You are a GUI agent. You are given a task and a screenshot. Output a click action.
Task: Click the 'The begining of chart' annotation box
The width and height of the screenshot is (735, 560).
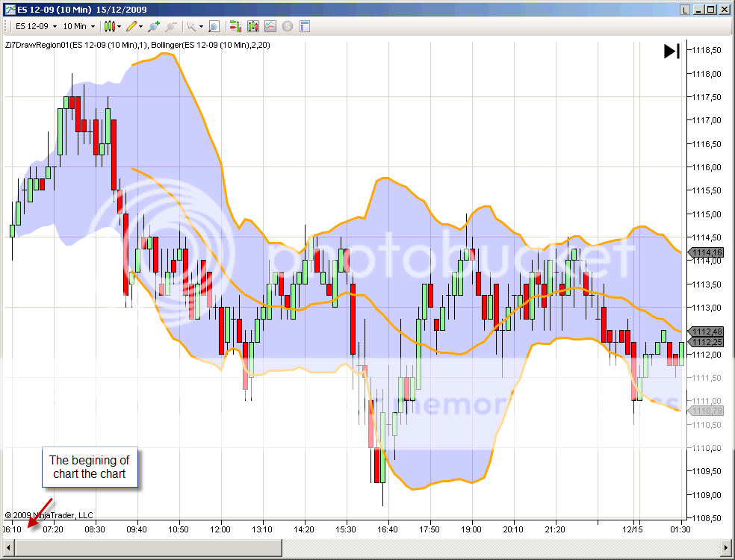(89, 467)
